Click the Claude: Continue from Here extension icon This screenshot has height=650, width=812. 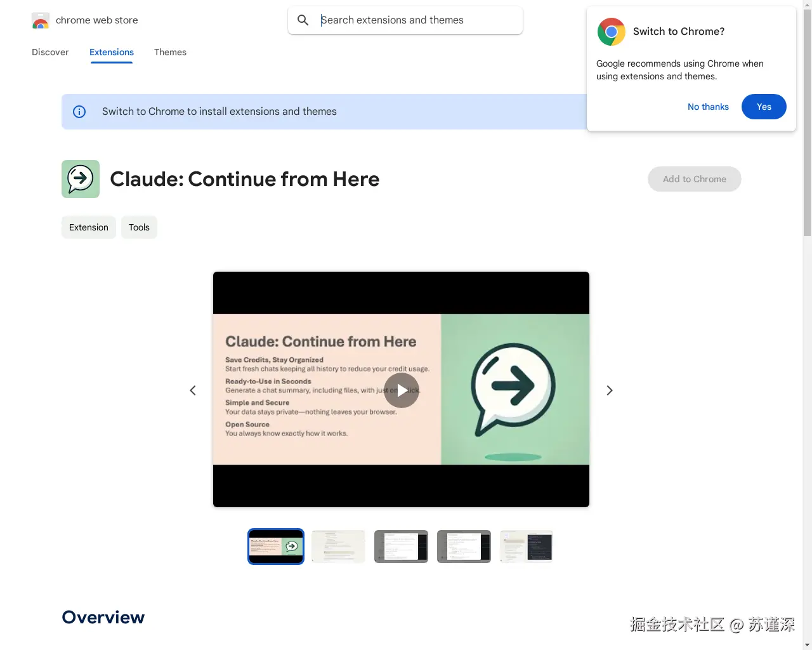[x=81, y=179]
